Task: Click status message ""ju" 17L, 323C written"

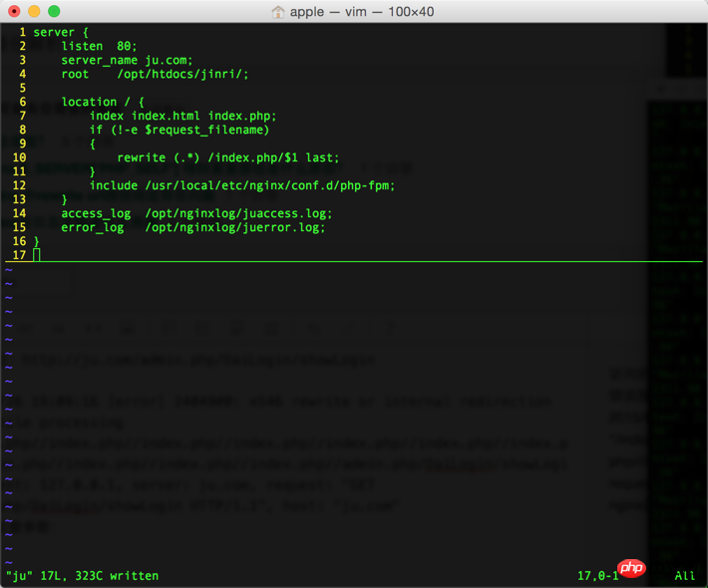Action: click(x=82, y=576)
